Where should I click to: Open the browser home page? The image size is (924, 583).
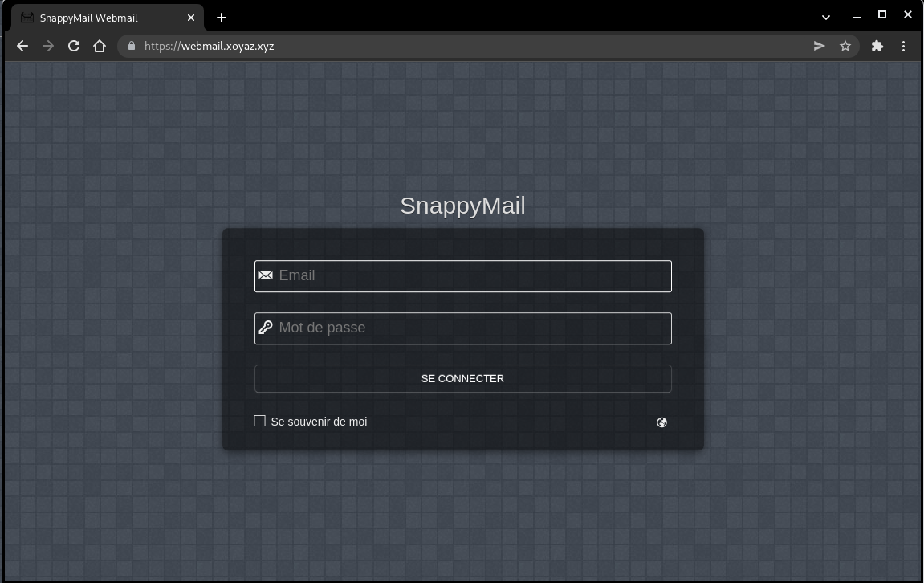(100, 47)
